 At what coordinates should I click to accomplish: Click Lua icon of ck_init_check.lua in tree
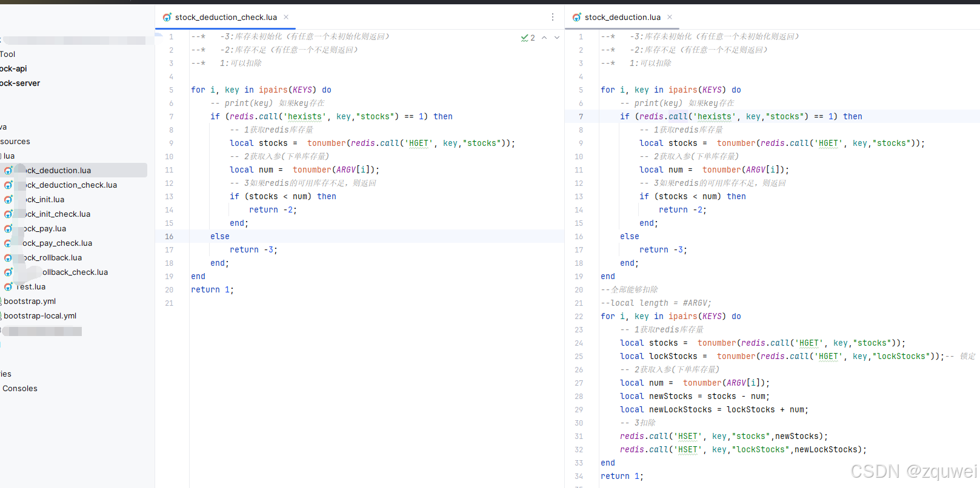pyautogui.click(x=8, y=214)
